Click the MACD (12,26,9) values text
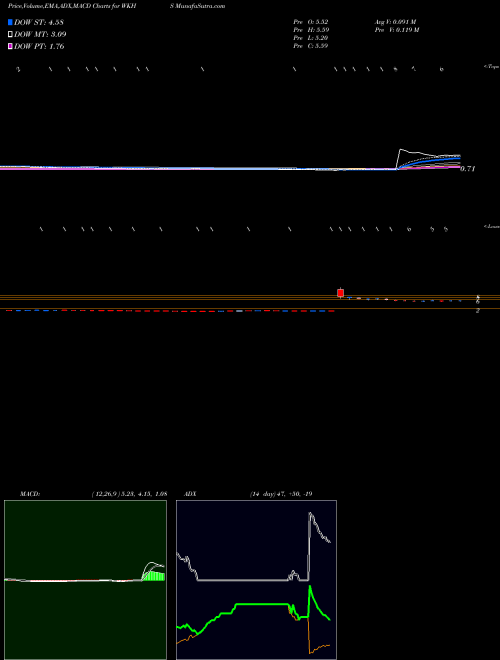 (129, 494)
